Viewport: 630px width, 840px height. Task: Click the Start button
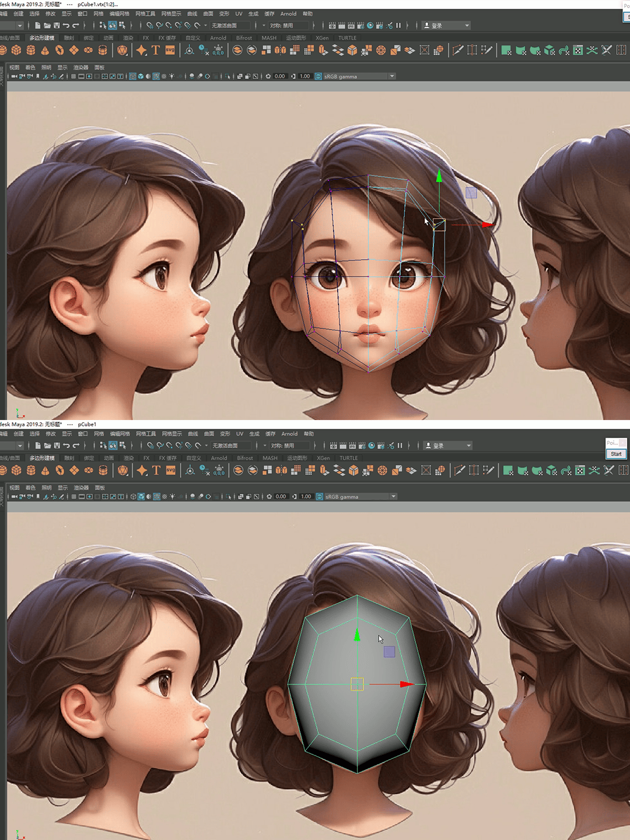[616, 454]
